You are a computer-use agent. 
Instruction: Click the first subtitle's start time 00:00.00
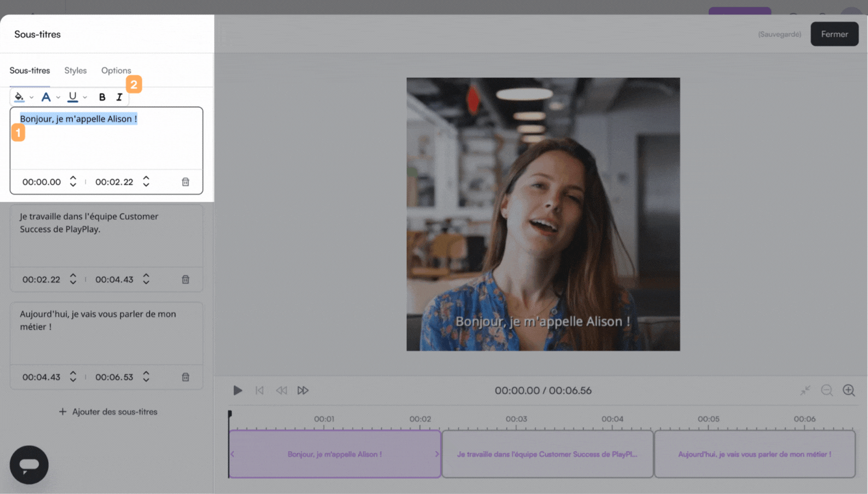42,182
